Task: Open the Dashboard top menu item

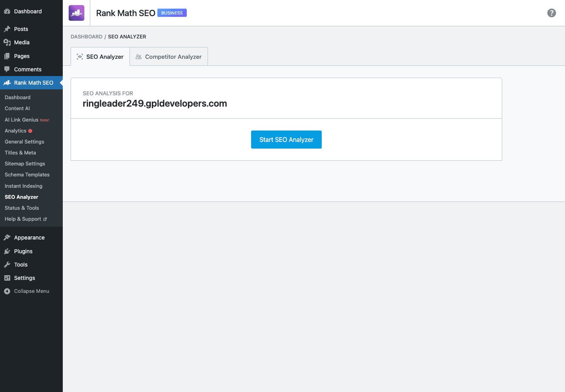Action: (x=31, y=11)
